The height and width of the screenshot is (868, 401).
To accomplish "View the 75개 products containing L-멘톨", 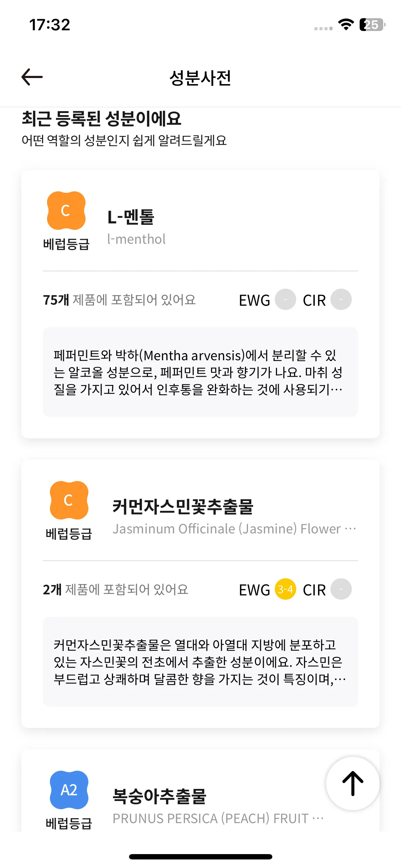I will pyautogui.click(x=119, y=300).
